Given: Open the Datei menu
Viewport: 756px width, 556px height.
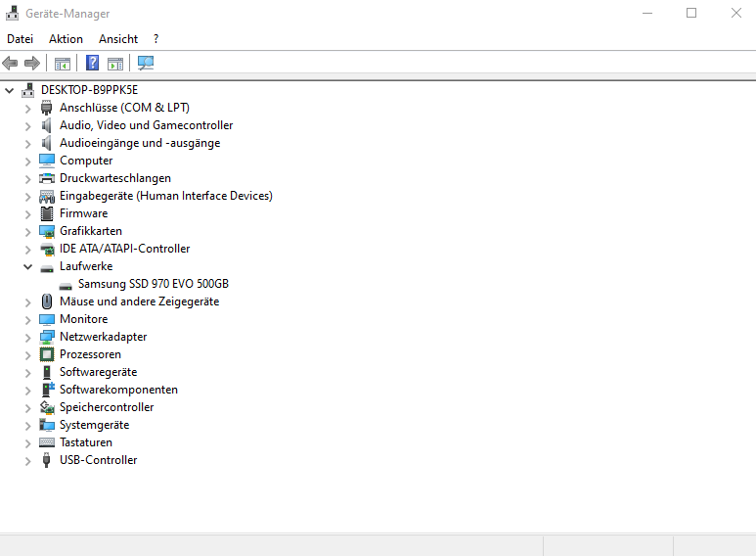Looking at the screenshot, I should click(21, 39).
